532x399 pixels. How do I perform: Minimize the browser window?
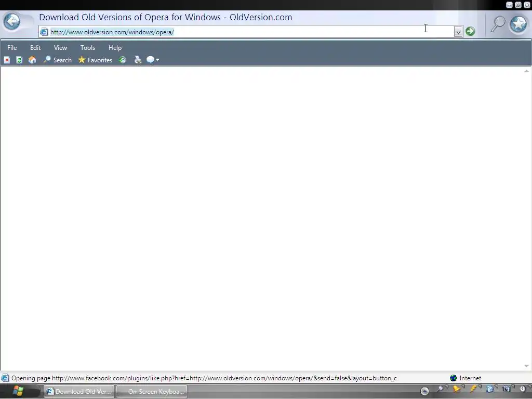(x=509, y=5)
